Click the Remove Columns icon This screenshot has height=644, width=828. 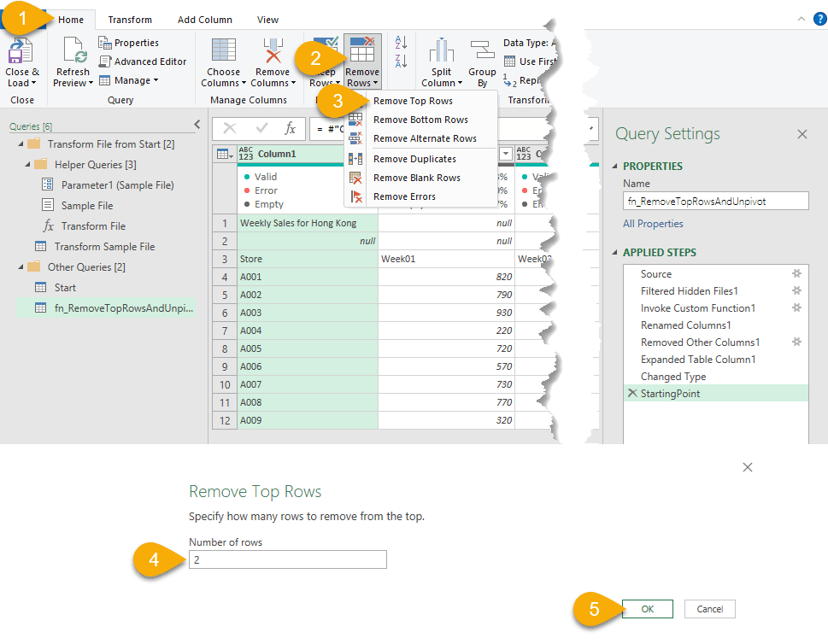pyautogui.click(x=273, y=53)
